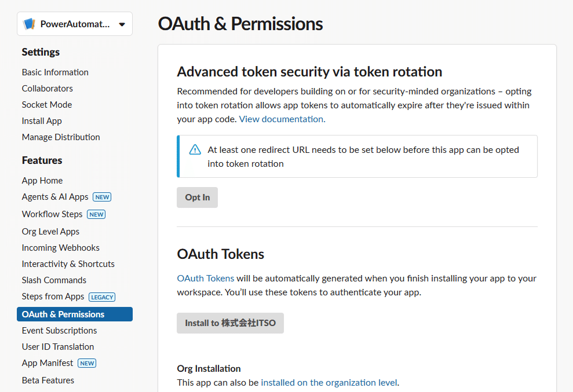The height and width of the screenshot is (392, 573).
Task: Open Basic Information settings
Action: pyautogui.click(x=55, y=72)
